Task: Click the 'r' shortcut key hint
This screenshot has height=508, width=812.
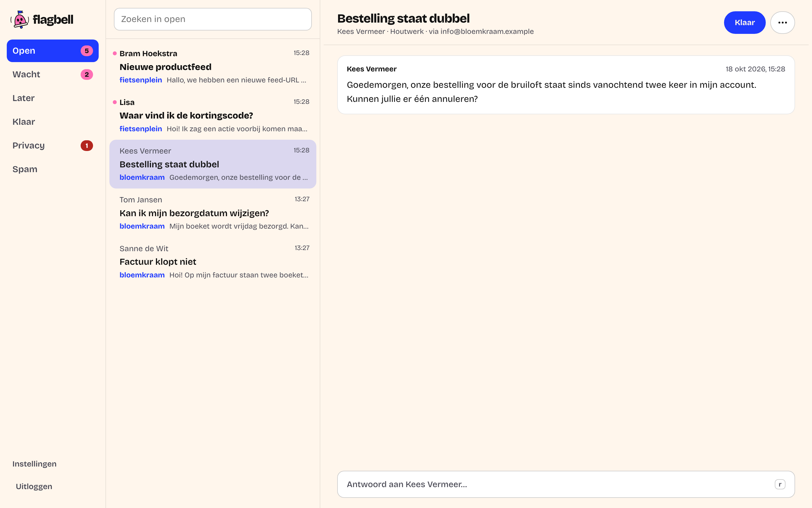Action: [x=780, y=484]
